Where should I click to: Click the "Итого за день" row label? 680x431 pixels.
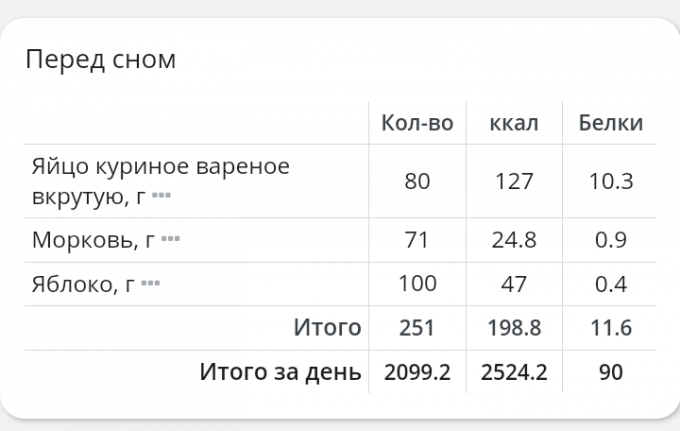[x=280, y=372]
